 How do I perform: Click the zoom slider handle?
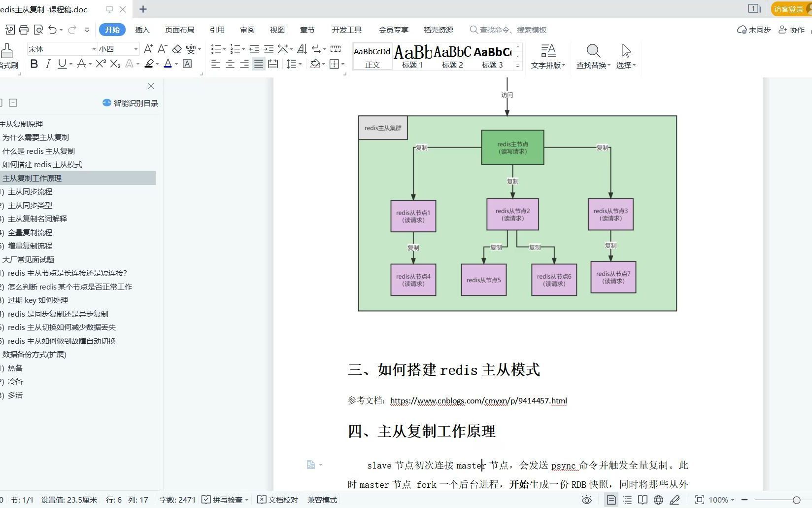(x=796, y=500)
